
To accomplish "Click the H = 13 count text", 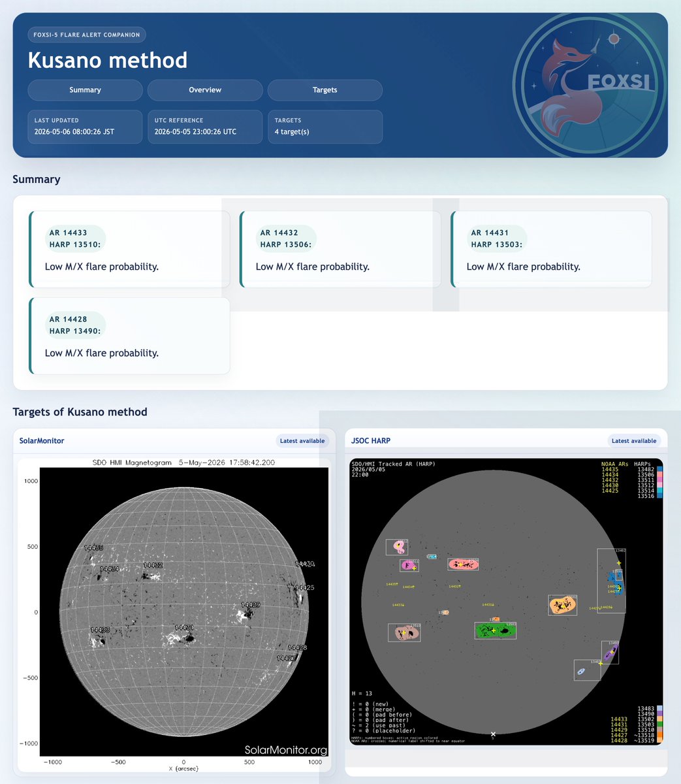I will (x=362, y=693).
